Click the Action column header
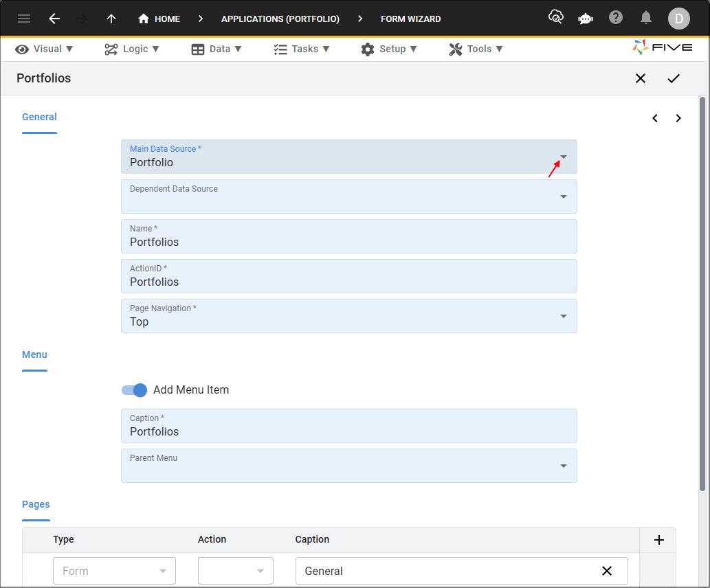This screenshot has height=588, width=710. tap(212, 539)
